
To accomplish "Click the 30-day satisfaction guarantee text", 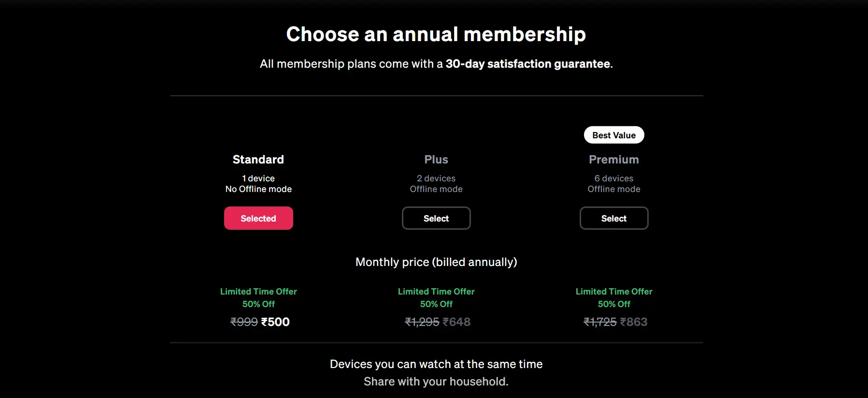I will [x=528, y=63].
